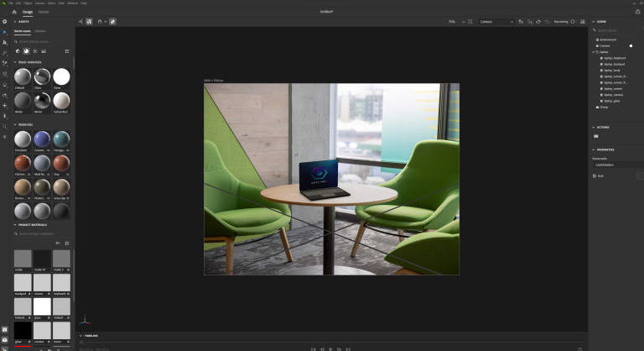Select laptop_keyboard layer in Scene panel
The height and width of the screenshot is (351, 644).
tap(615, 57)
